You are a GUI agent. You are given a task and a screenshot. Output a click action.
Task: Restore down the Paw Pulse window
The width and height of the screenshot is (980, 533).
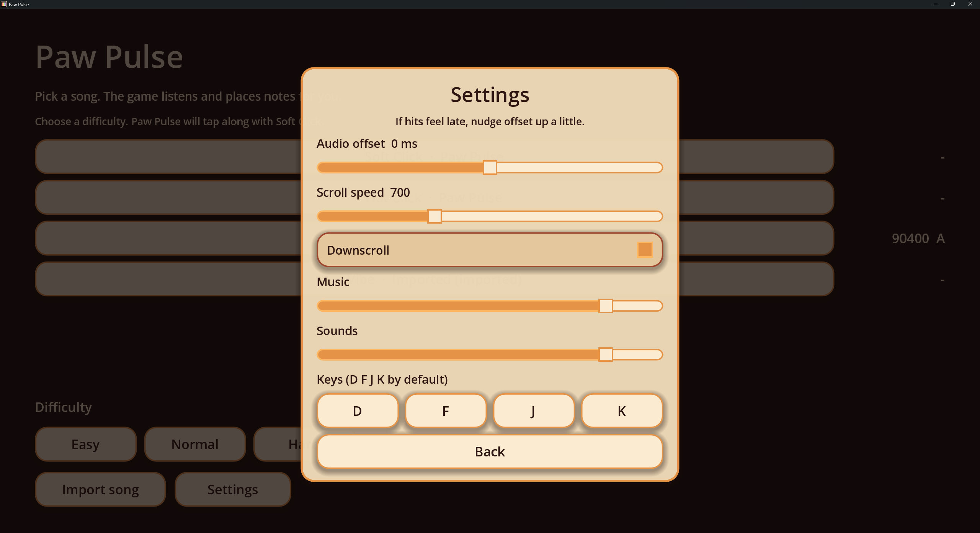coord(952,4)
